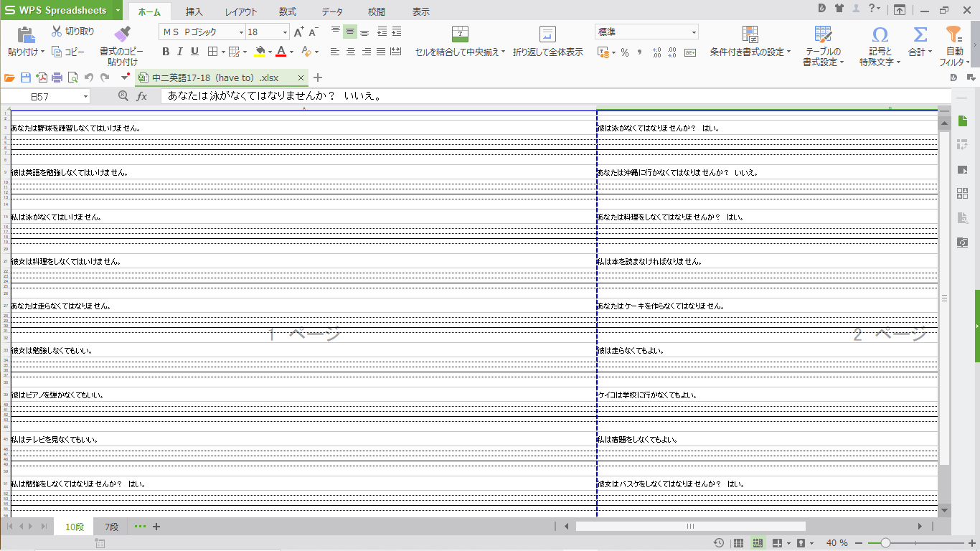Screen dimensions: 980x551
Task: Click セルを結合して中央揃え merge button
Action: [x=460, y=42]
